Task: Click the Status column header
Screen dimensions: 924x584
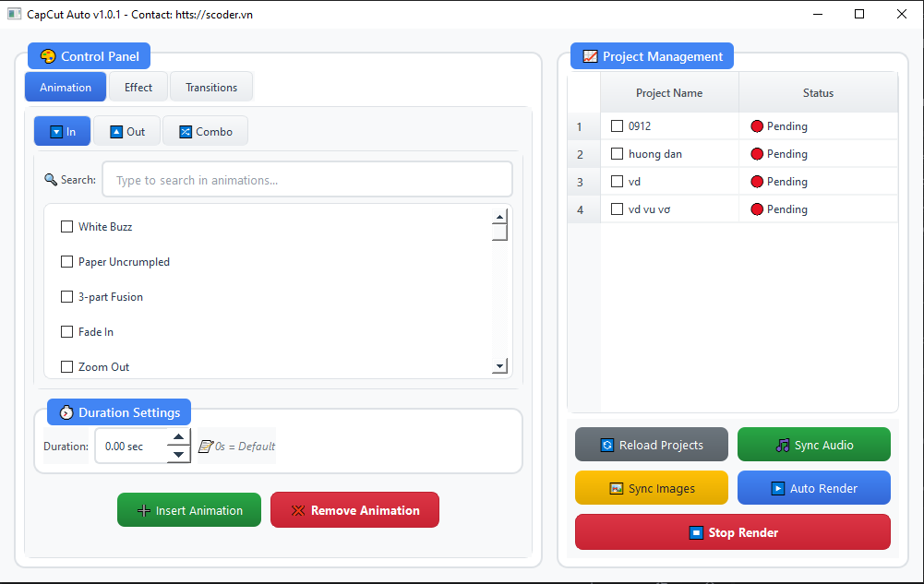Action: [x=819, y=92]
